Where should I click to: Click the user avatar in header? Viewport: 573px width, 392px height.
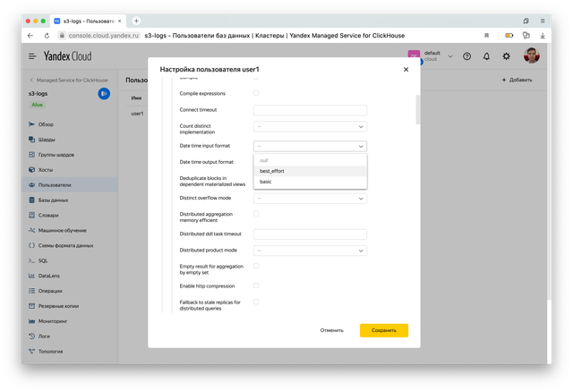[532, 55]
